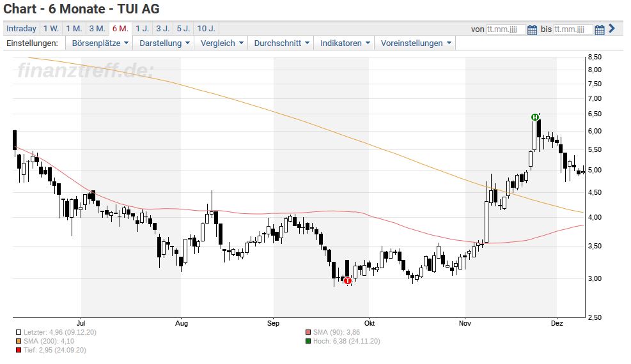The width and height of the screenshot is (631, 364).
Task: Click the 8,50 price axis label
Action: (x=595, y=57)
